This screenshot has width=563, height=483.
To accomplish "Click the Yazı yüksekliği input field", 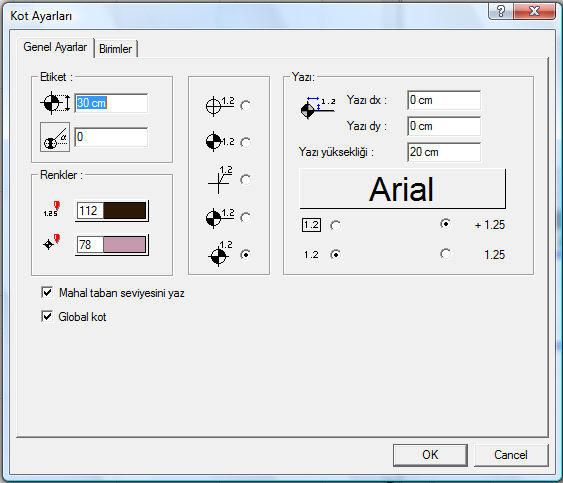I will 444,152.
